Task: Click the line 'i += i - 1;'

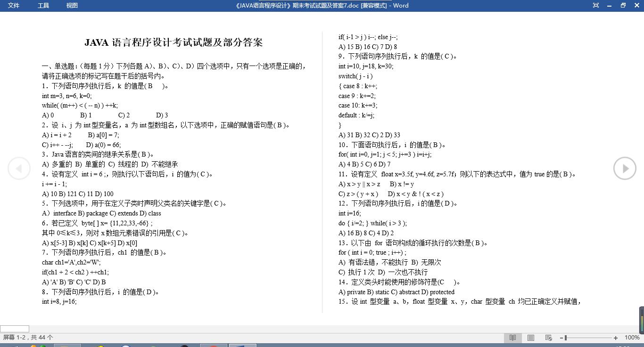Action: [x=54, y=184]
